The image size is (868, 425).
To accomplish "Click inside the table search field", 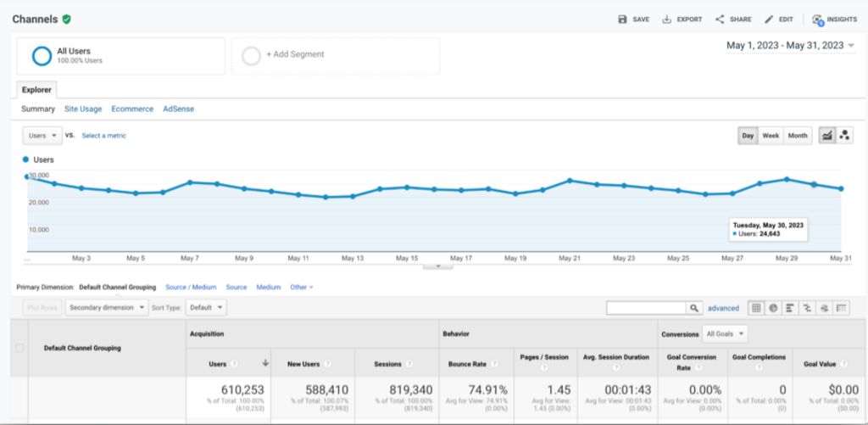I will [x=646, y=308].
